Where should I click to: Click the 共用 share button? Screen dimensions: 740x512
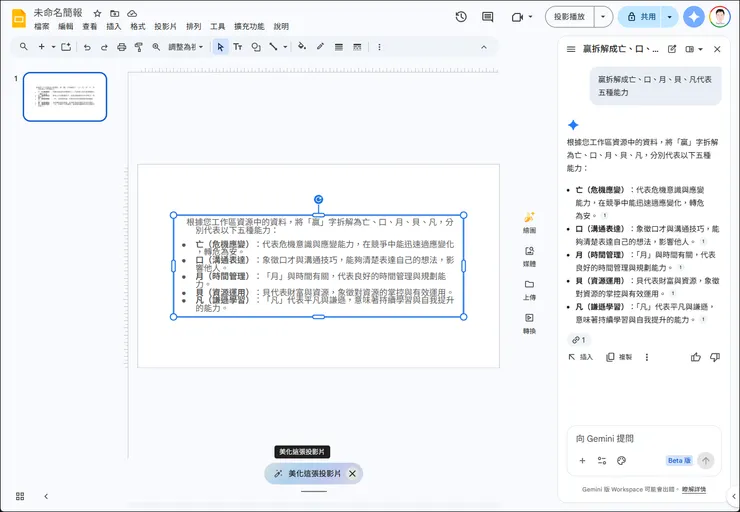point(640,17)
